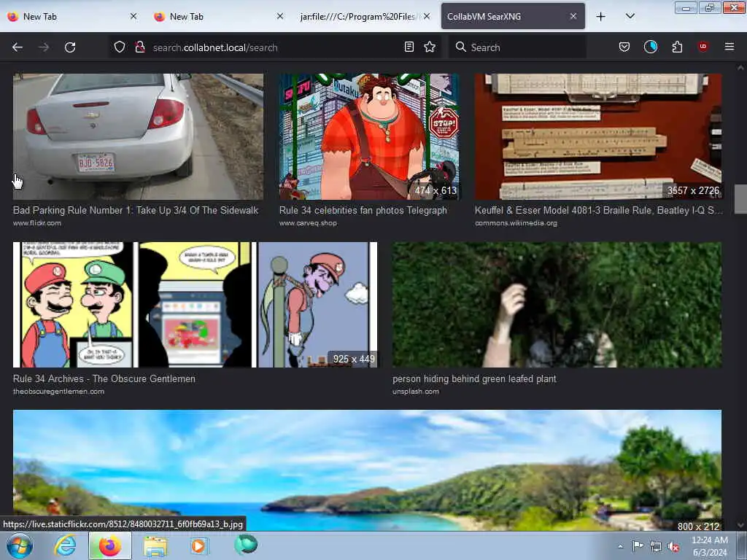
Task: Click the commons.wikimedia.org source text
Action: point(516,223)
